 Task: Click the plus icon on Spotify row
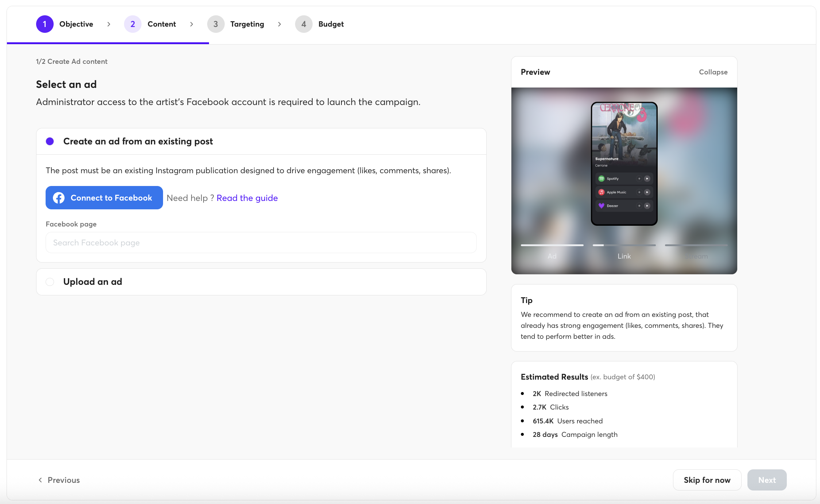click(639, 179)
